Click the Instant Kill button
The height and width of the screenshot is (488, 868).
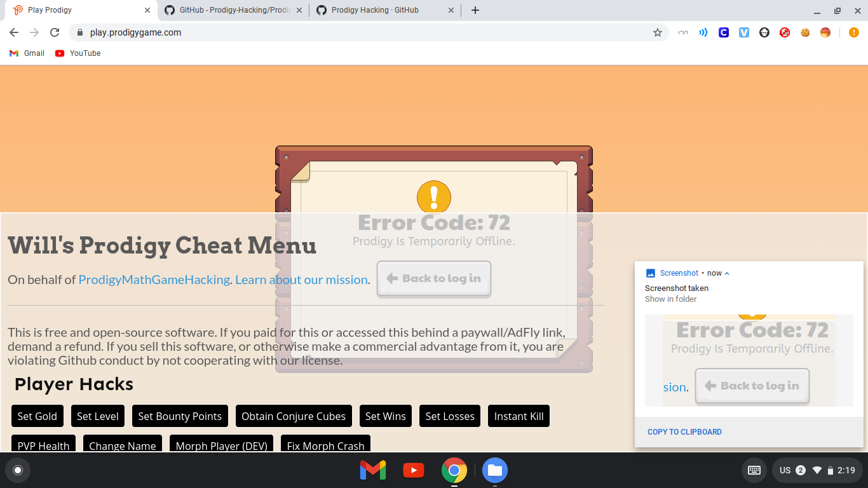(x=519, y=416)
